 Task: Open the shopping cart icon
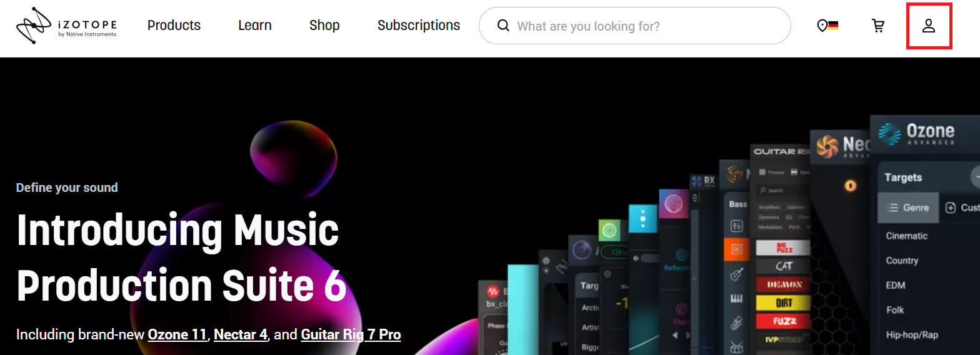pos(878,26)
